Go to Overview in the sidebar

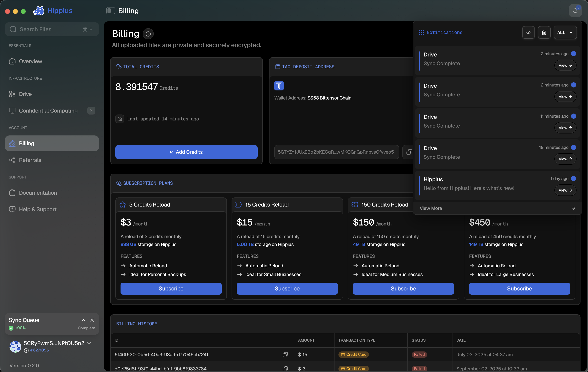pos(52,61)
